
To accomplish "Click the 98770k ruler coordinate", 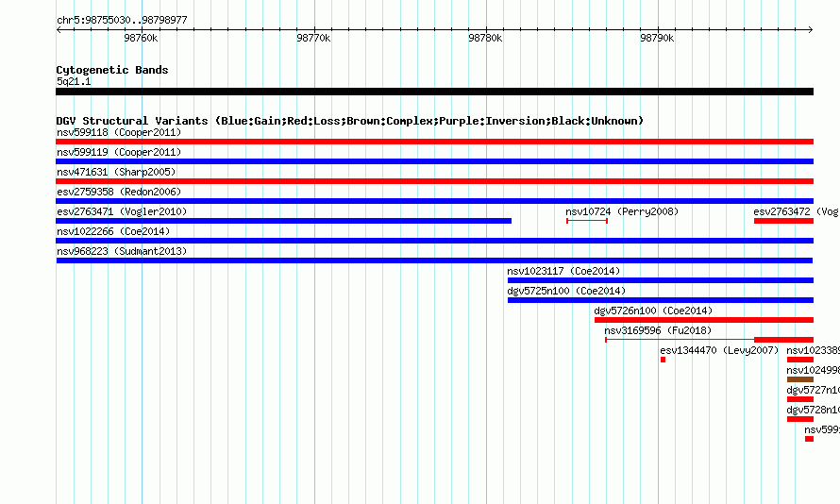I will point(313,39).
